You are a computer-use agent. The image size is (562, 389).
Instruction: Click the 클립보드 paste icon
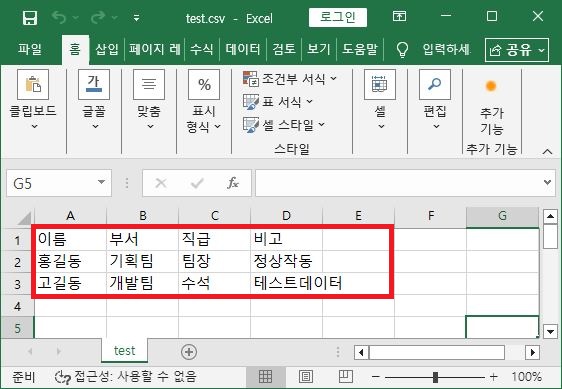click(33, 85)
